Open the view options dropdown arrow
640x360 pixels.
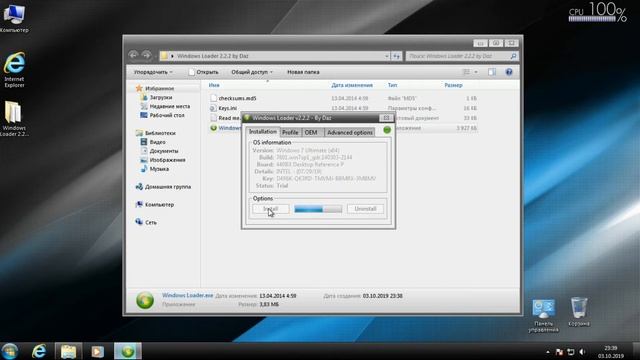click(x=476, y=72)
